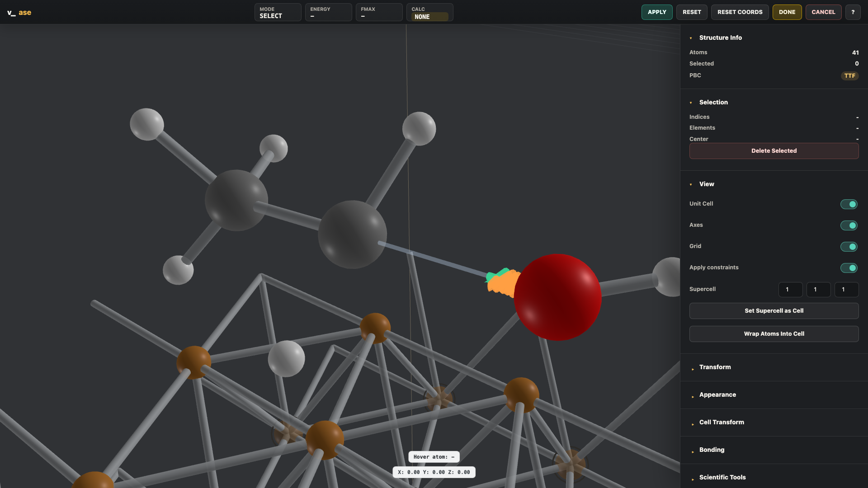The width and height of the screenshot is (868, 488).
Task: Click Set Supercell as Cell button
Action: (x=774, y=311)
